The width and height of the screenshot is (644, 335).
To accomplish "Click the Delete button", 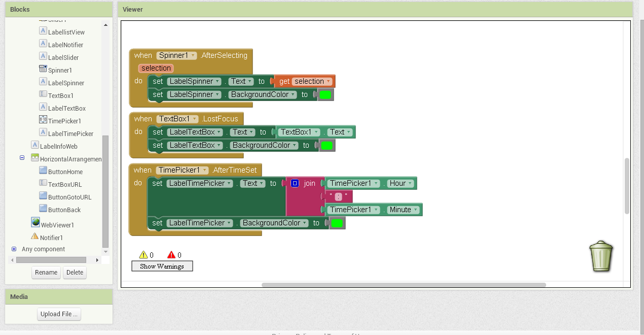I will tap(75, 273).
